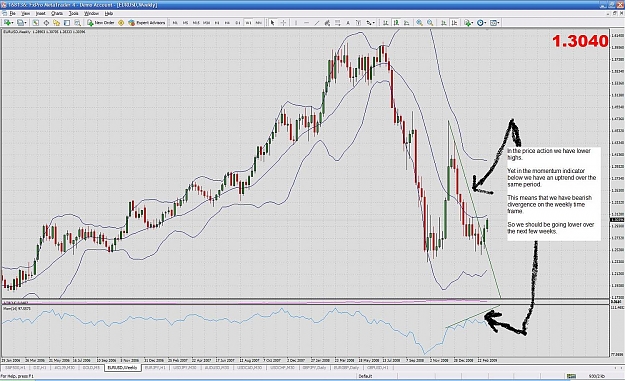Image resolution: width=625 pixels, height=381 pixels.
Task: Select the equidistant channel tool
Action: click(x=327, y=23)
